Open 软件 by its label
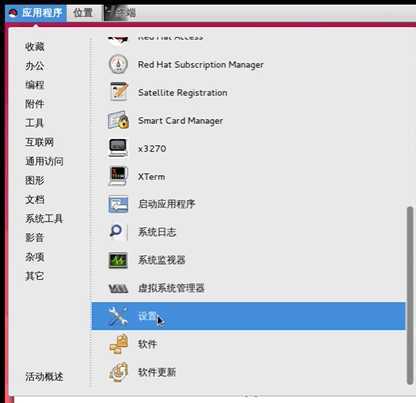416x403 pixels. (147, 344)
